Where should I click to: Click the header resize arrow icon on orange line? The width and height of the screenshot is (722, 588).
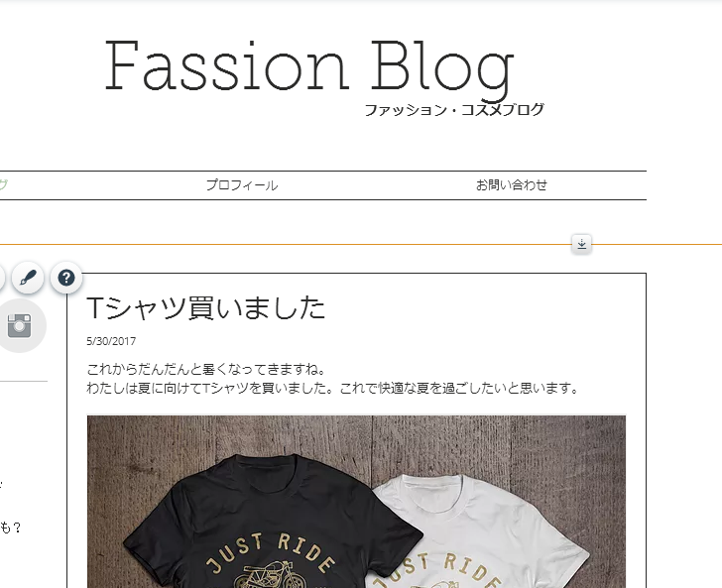click(581, 244)
